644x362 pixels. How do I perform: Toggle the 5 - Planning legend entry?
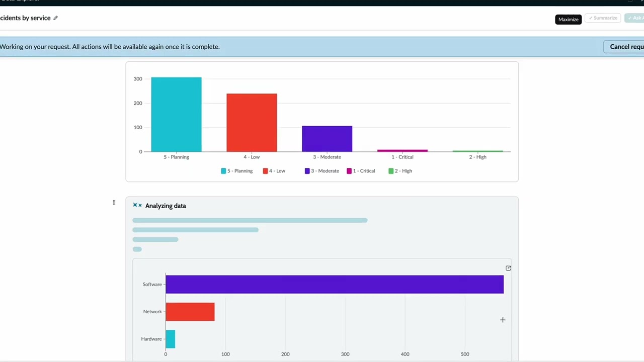[x=236, y=171]
